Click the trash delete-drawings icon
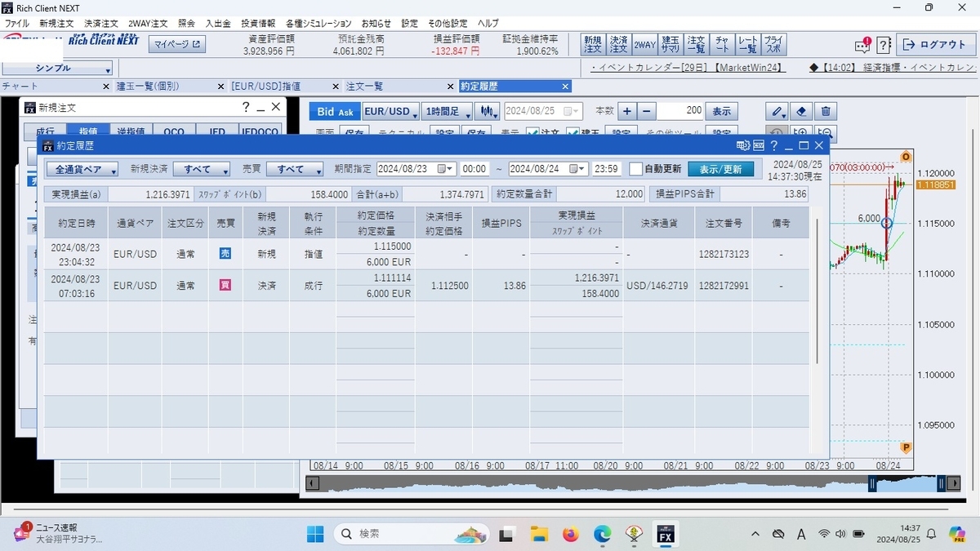 tap(826, 111)
